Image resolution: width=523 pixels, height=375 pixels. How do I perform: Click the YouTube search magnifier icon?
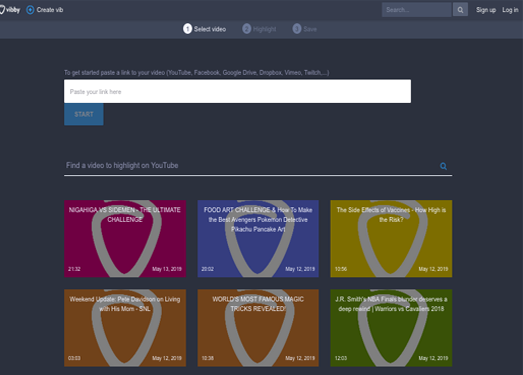(443, 166)
